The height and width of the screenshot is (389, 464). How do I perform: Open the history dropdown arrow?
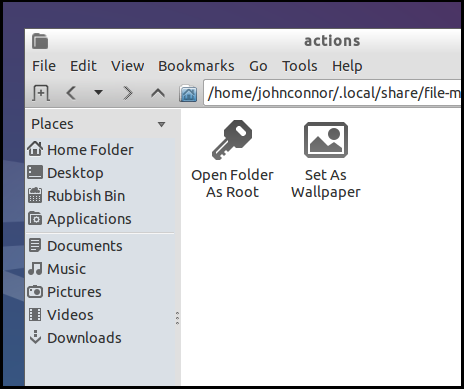coord(98,92)
